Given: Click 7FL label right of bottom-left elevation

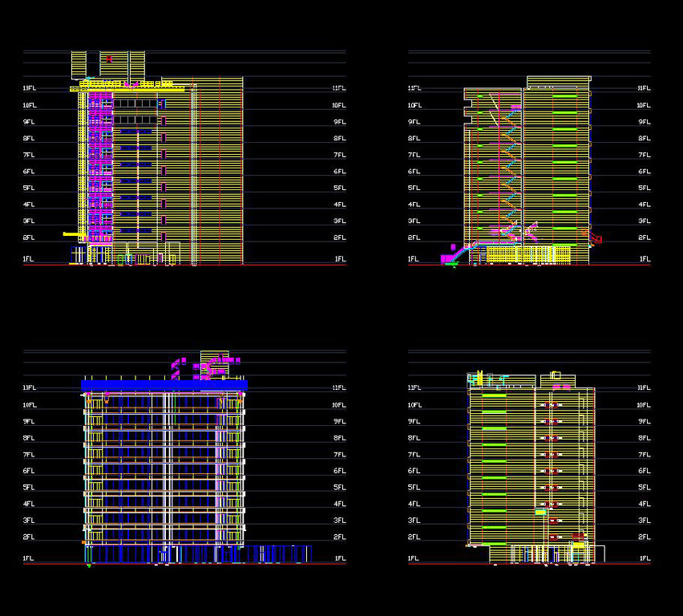Looking at the screenshot, I should click(x=340, y=455).
